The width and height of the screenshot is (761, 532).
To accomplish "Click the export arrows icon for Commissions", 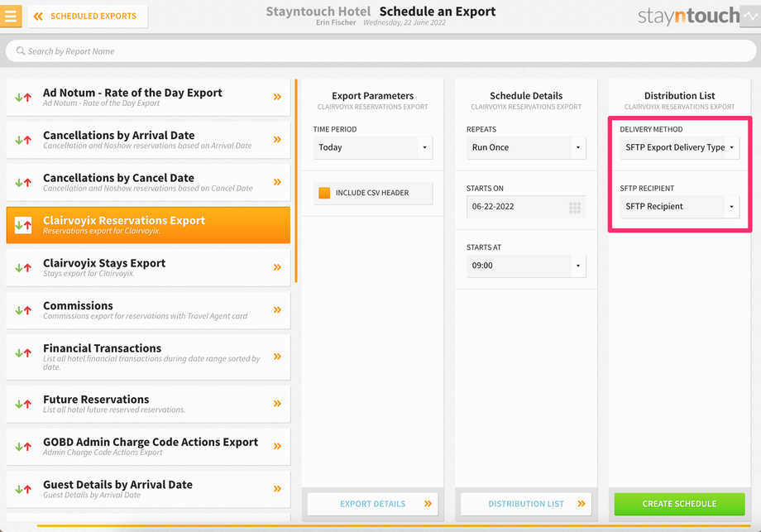I will coord(23,310).
